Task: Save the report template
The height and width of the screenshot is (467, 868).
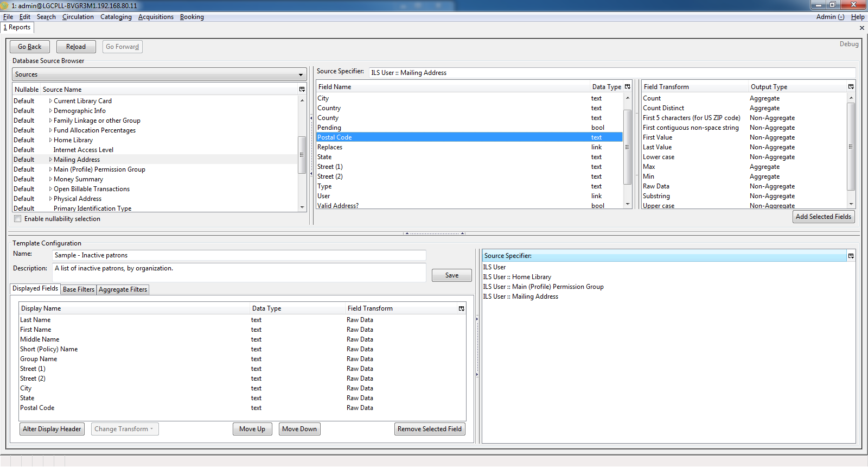Action: coord(451,275)
